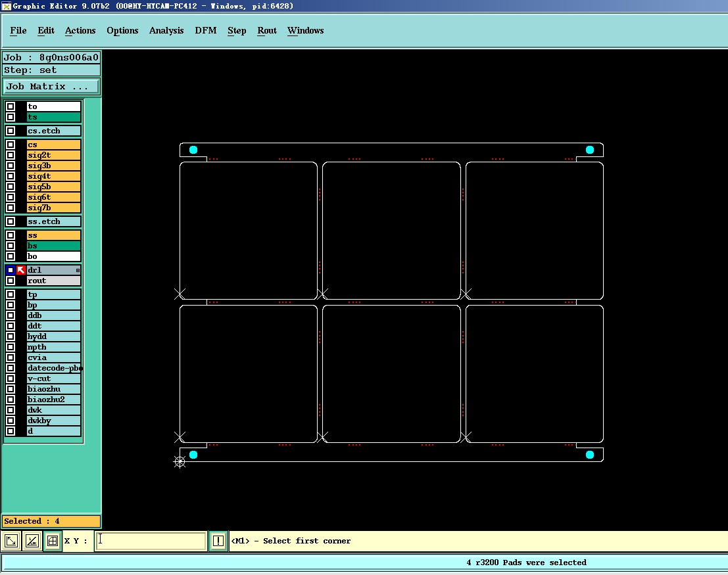
Task: Toggle display checkbox for cs.etch layer
Action: tap(11, 131)
